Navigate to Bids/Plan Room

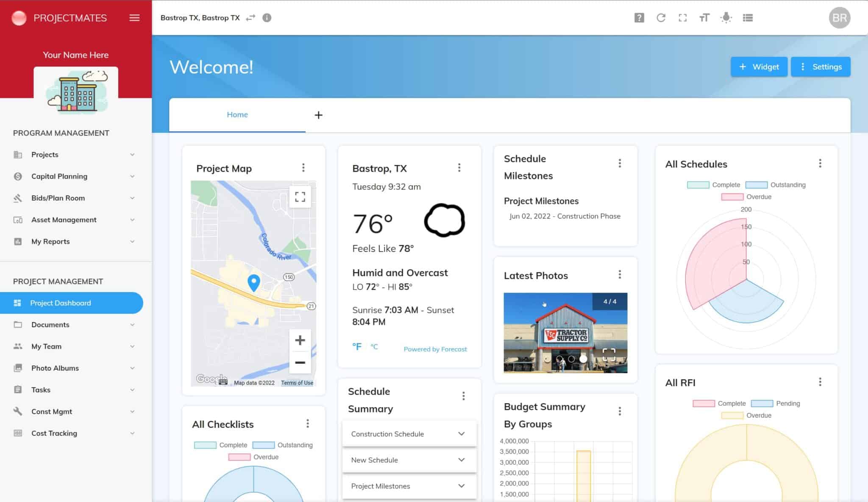[57, 198]
